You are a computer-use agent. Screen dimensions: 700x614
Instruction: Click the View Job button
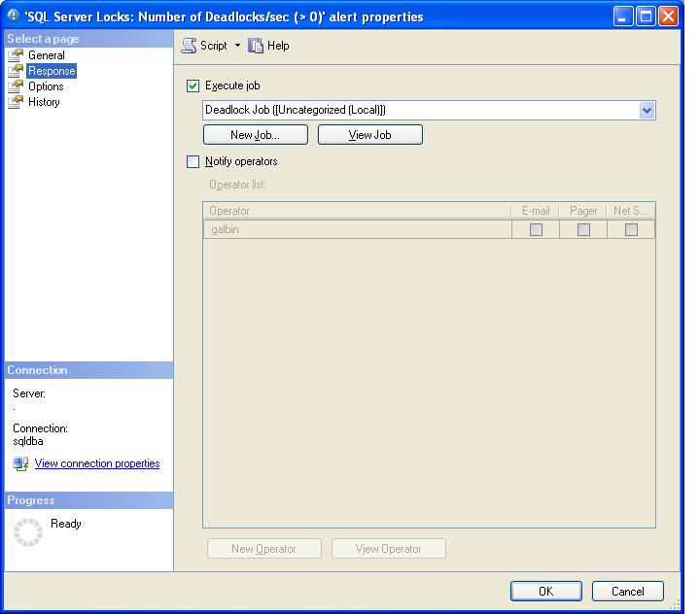370,135
